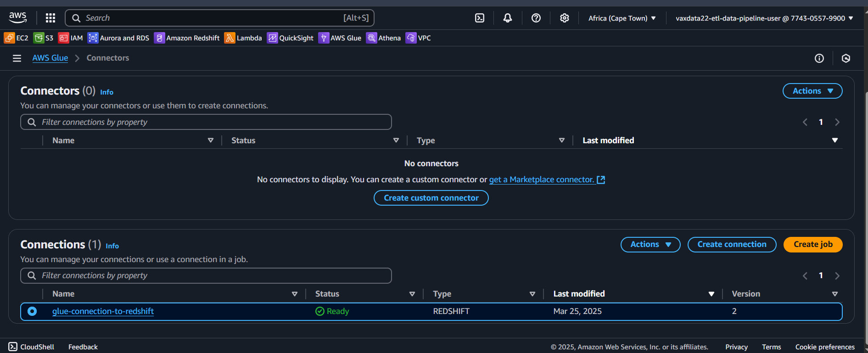Select Mar 25, 2025 date cell
Viewport: 868px width, 353px height.
[577, 311]
